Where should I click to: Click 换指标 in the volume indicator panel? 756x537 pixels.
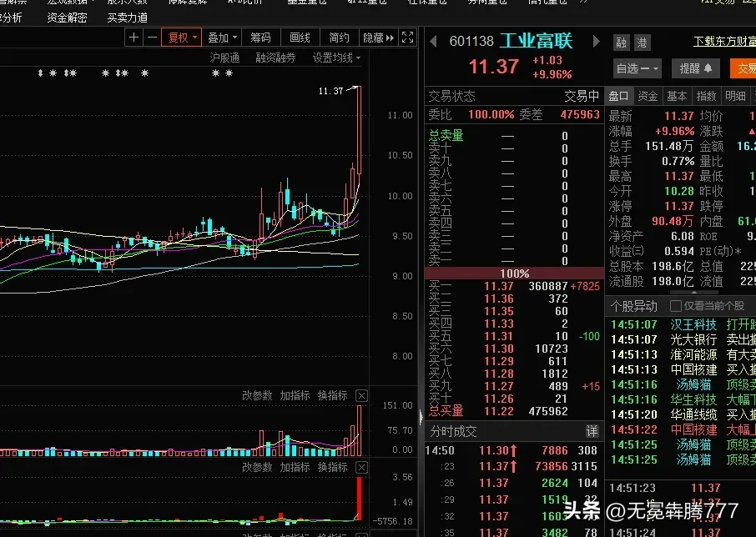pyautogui.click(x=332, y=396)
